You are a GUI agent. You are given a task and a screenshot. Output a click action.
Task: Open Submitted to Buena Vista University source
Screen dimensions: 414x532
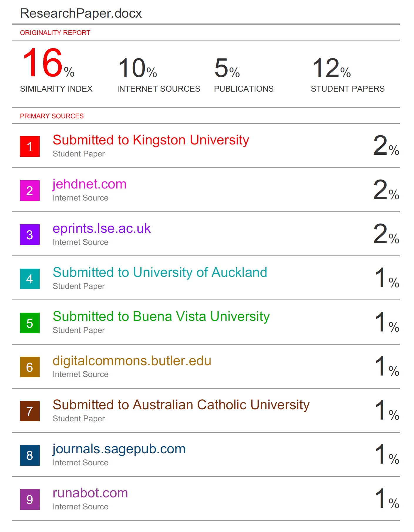click(x=161, y=316)
